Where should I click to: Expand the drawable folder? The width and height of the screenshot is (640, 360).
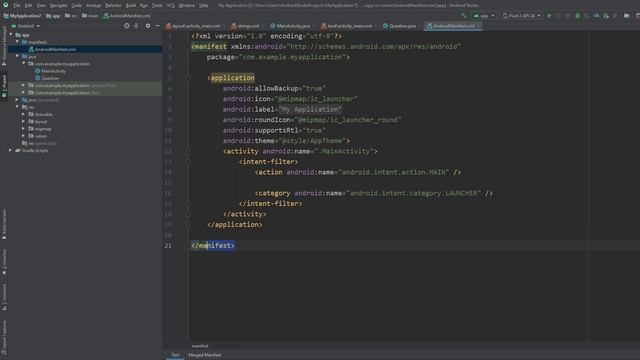click(24, 114)
